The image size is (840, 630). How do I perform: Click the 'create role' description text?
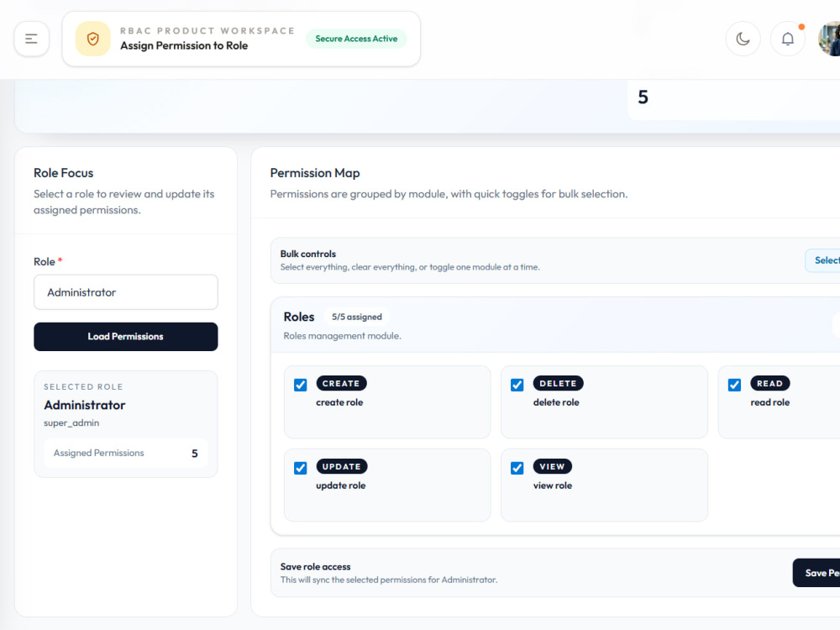pyautogui.click(x=339, y=402)
